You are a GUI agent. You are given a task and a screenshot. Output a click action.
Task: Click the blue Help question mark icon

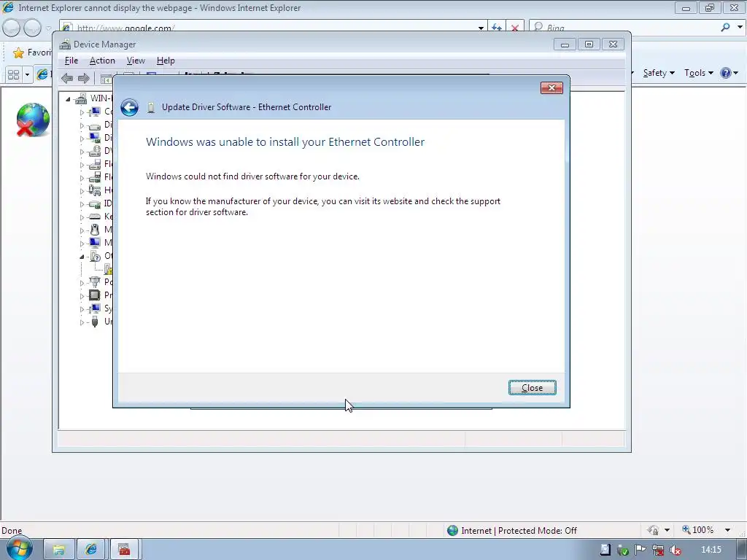click(726, 73)
